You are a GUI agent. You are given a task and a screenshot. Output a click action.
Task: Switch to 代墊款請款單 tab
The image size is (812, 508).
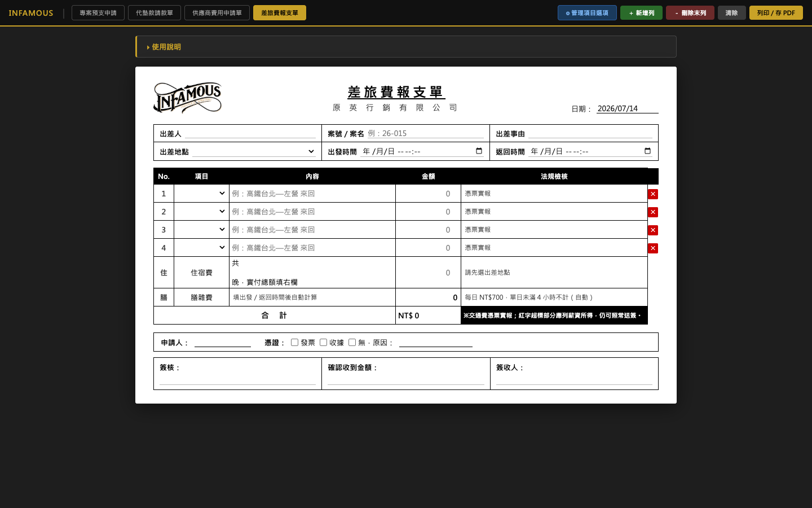click(x=155, y=13)
